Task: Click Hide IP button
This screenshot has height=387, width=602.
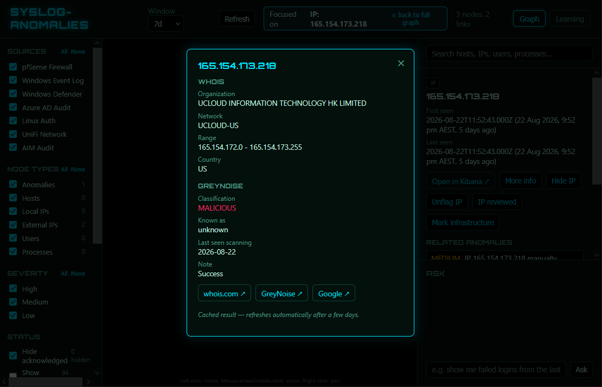Action: [x=563, y=181]
